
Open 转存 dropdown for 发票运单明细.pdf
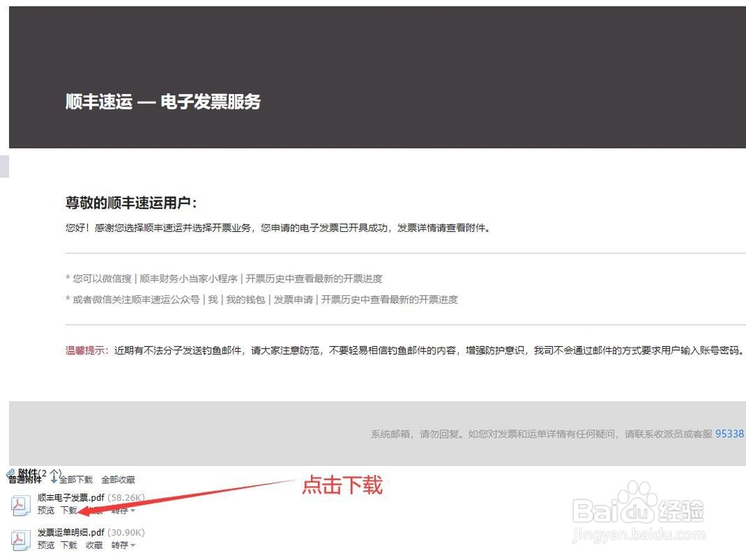coord(123,545)
